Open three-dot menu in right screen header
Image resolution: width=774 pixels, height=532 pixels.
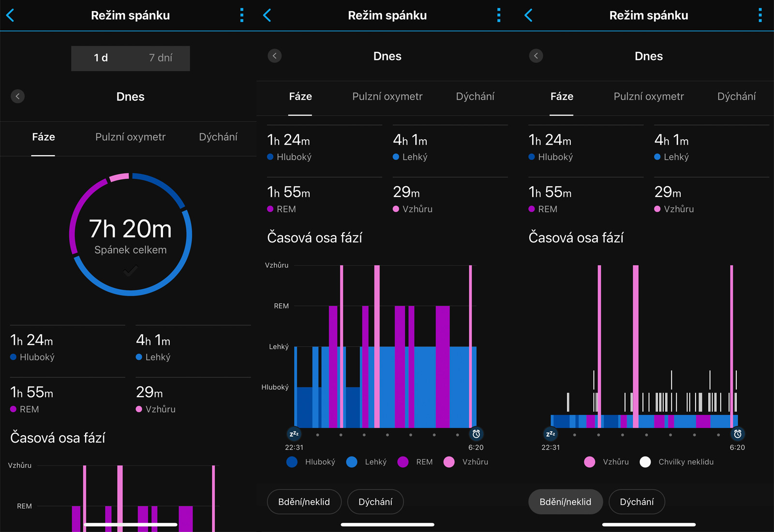[x=760, y=15]
